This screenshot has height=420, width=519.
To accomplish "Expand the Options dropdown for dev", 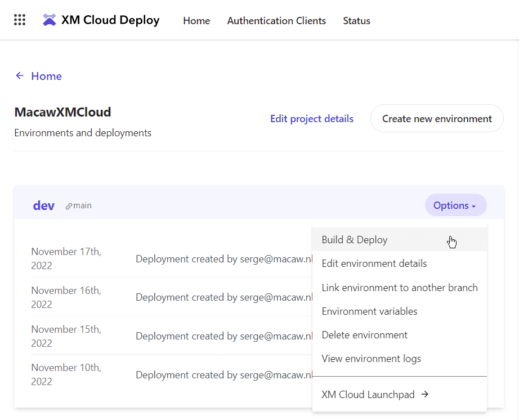I will 455,205.
